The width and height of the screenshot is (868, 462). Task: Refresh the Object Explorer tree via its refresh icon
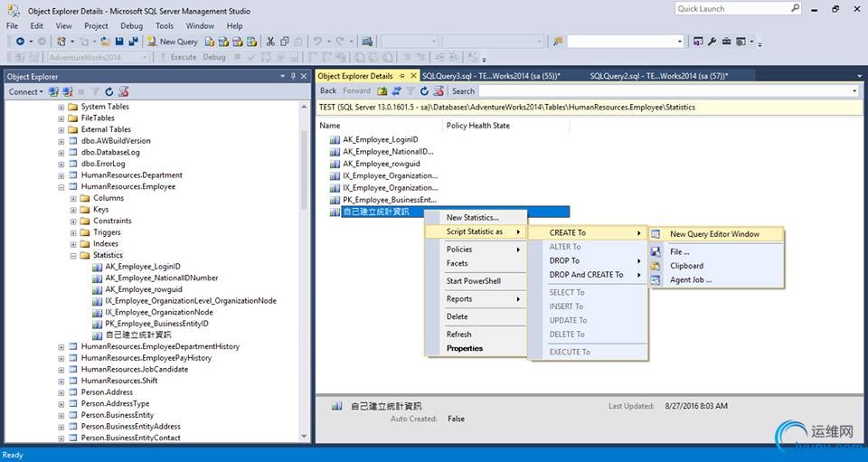(x=109, y=91)
